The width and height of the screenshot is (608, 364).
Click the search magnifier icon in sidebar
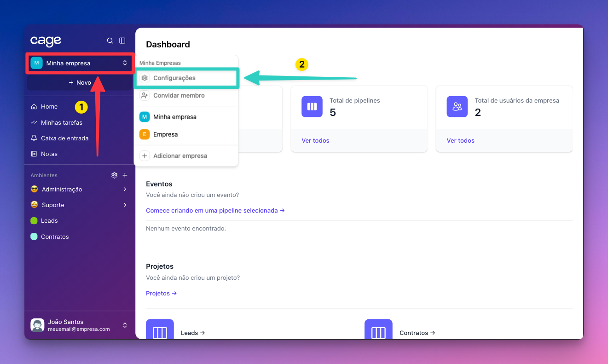(x=110, y=40)
